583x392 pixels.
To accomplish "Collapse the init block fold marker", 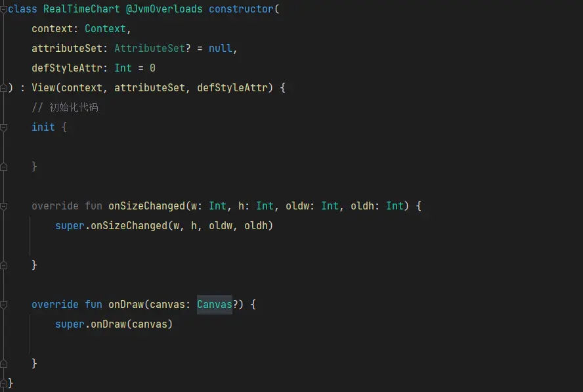I will tap(4, 127).
